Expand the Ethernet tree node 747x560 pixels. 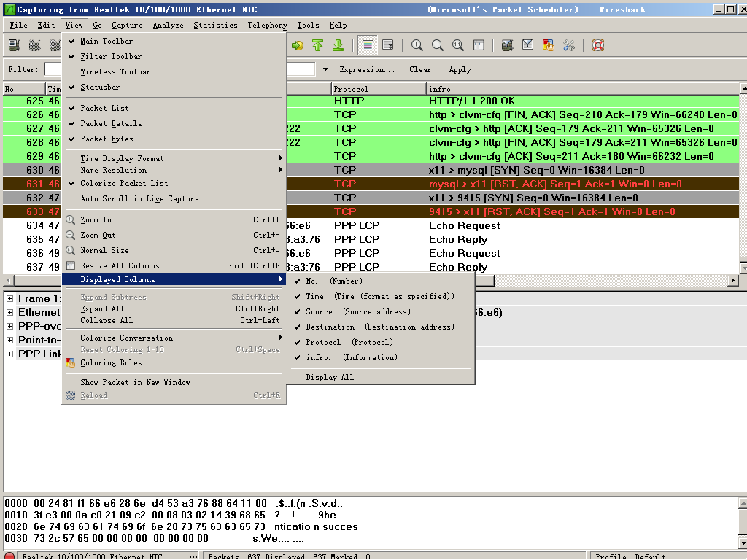[x=9, y=312]
